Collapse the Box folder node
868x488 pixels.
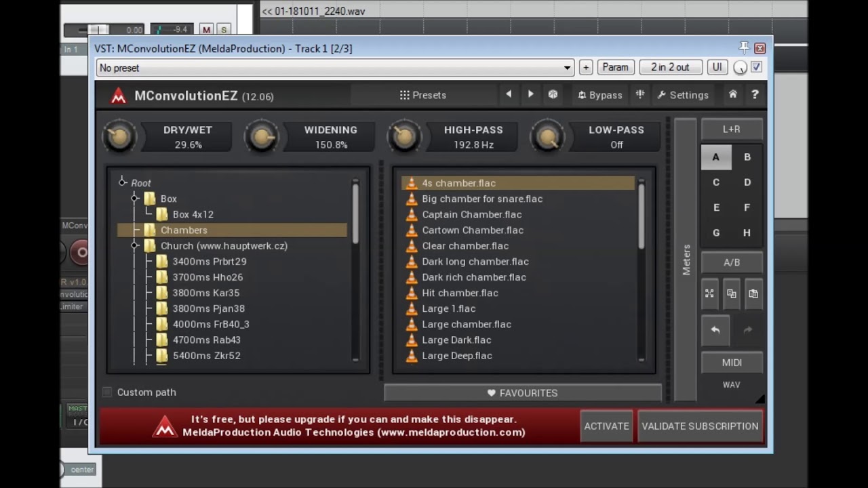coord(134,198)
